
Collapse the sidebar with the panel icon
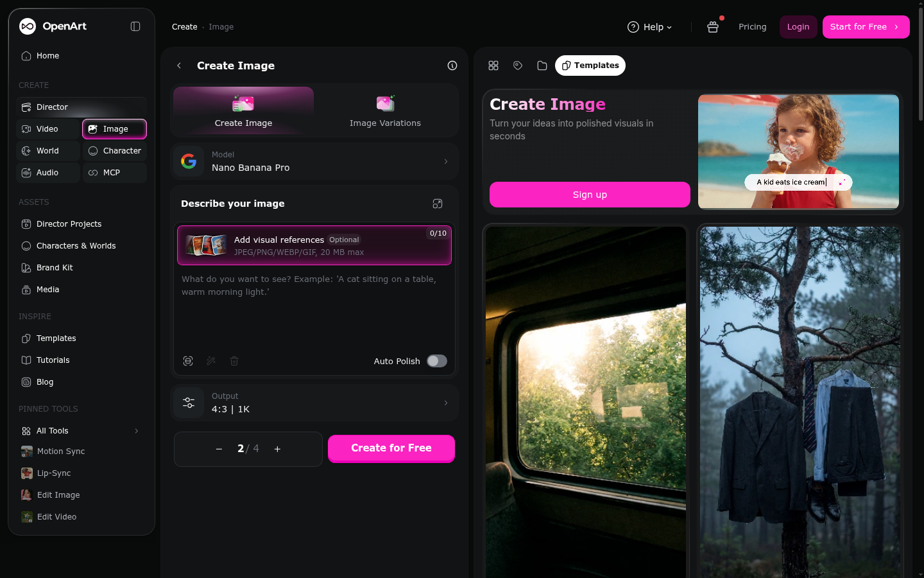pyautogui.click(x=135, y=26)
